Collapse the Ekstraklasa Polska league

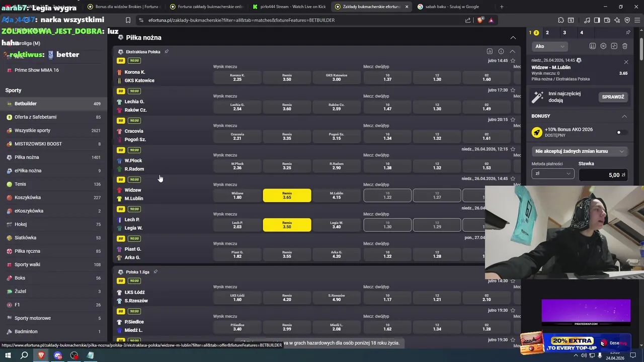[x=512, y=51]
